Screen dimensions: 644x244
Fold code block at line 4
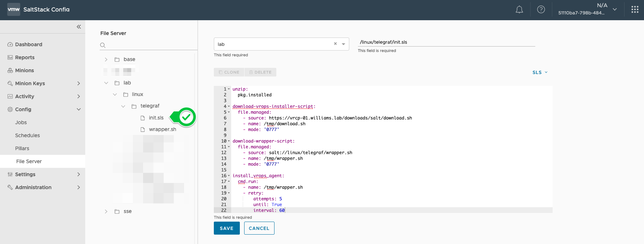(229, 106)
